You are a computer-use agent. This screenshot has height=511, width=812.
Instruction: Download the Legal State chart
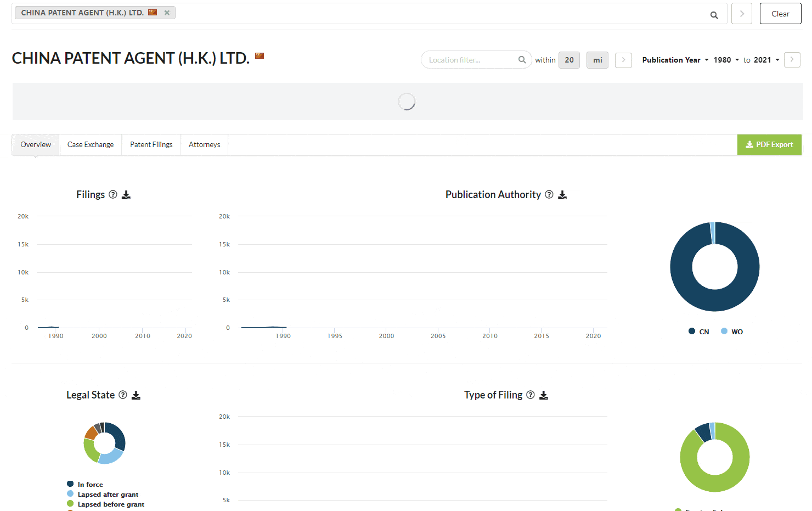click(x=136, y=395)
